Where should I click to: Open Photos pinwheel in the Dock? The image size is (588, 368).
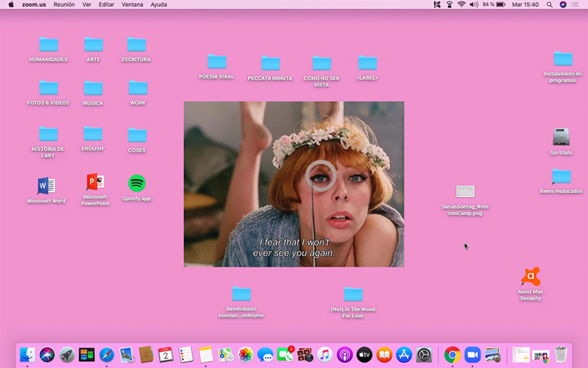245,355
